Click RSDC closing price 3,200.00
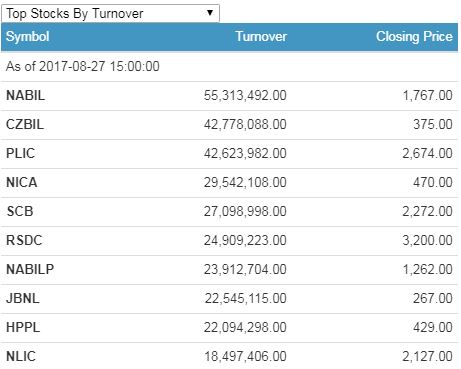Viewport: 461px width, 369px height. click(427, 241)
